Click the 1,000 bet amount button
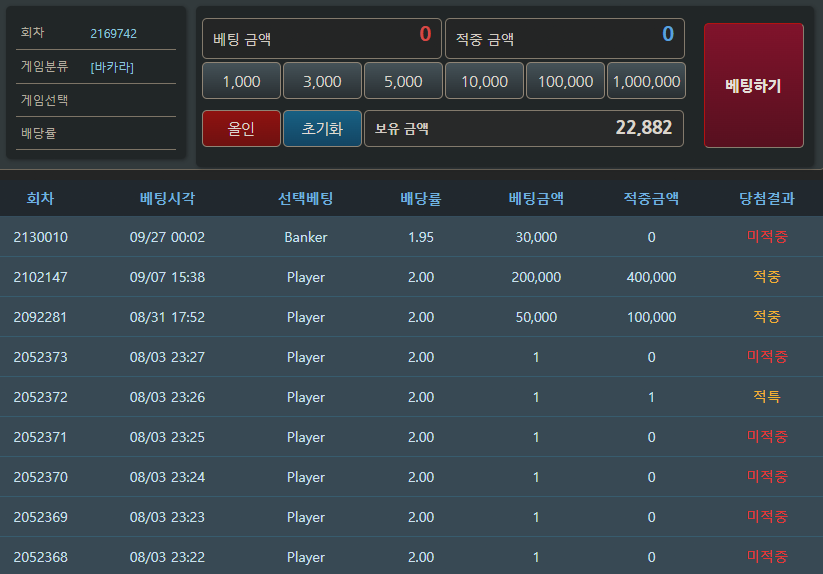Image resolution: width=823 pixels, height=574 pixels. [241, 81]
